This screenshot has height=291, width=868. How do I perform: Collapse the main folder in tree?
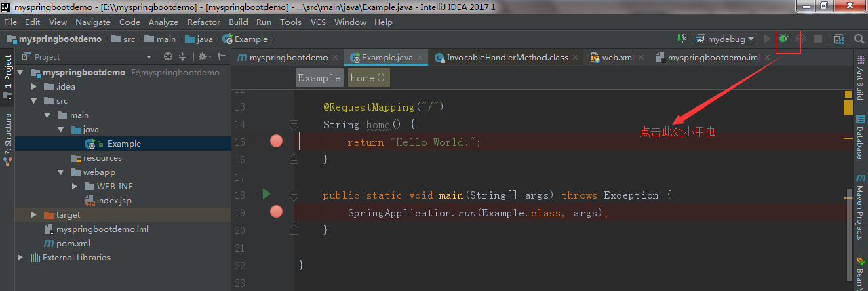point(47,115)
